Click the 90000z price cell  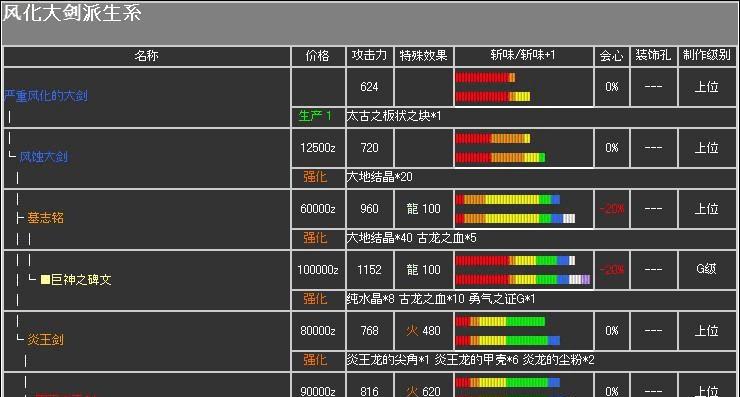tap(318, 391)
